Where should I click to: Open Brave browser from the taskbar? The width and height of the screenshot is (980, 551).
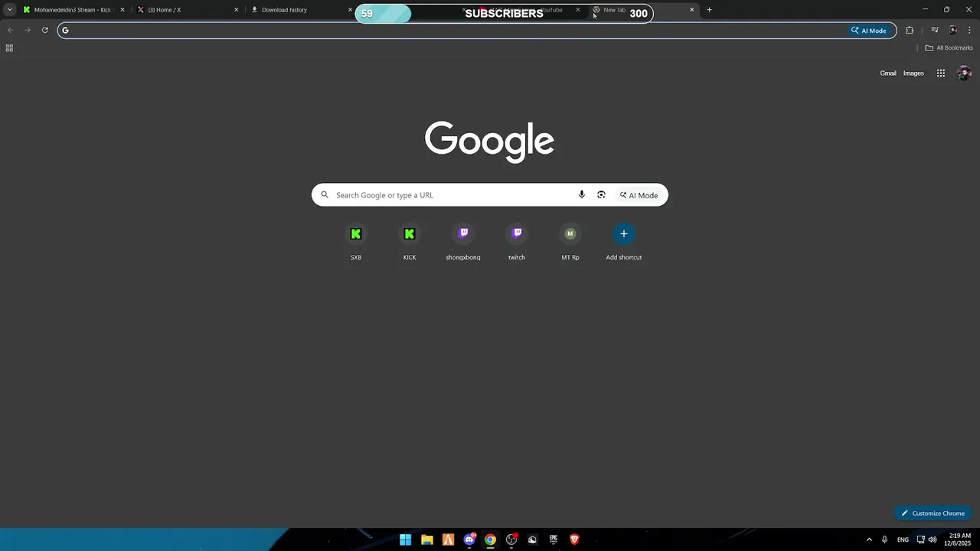(574, 540)
